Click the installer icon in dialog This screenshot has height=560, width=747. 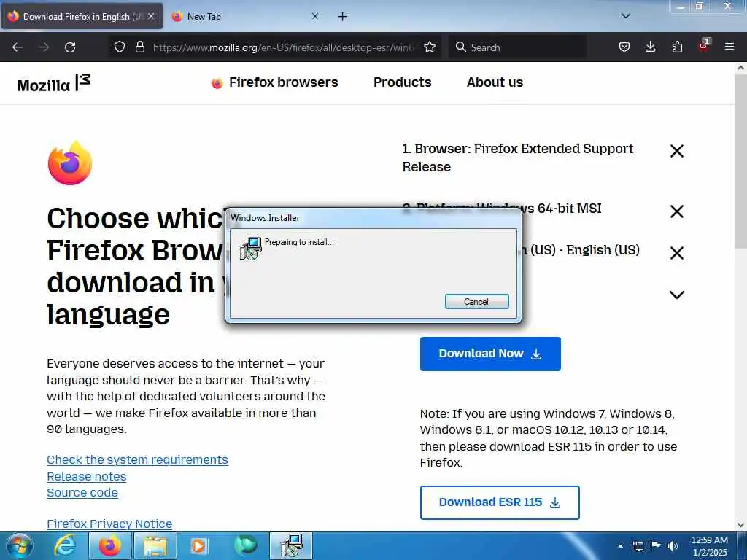point(250,248)
